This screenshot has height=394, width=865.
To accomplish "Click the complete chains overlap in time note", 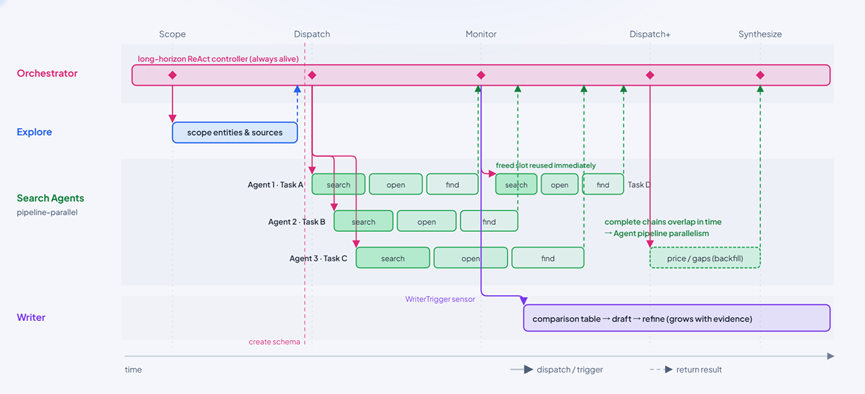I will click(663, 222).
